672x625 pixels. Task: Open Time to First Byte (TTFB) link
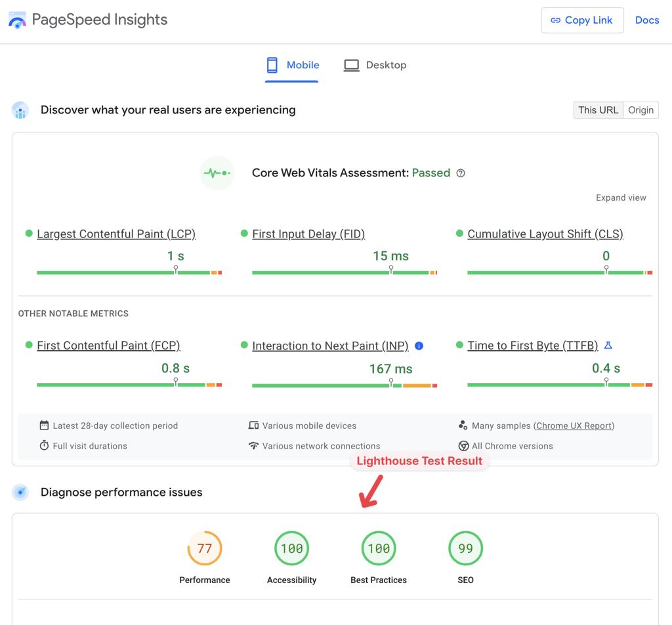point(533,345)
